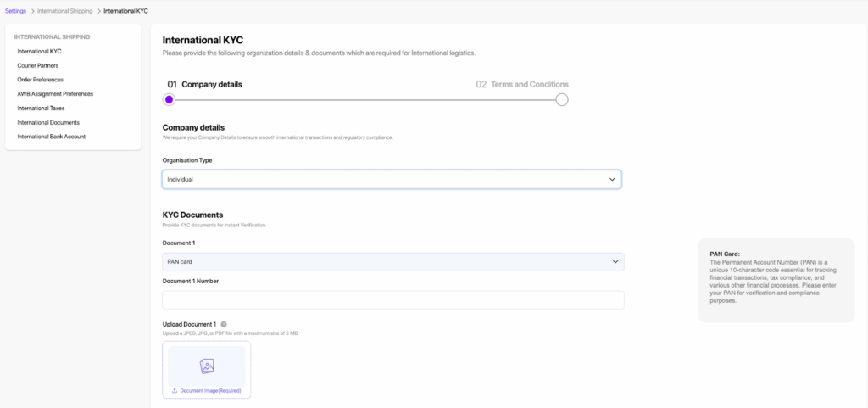Click the 02 Terms and Conditions step label
Viewport: 868px width, 408px height.
click(522, 85)
